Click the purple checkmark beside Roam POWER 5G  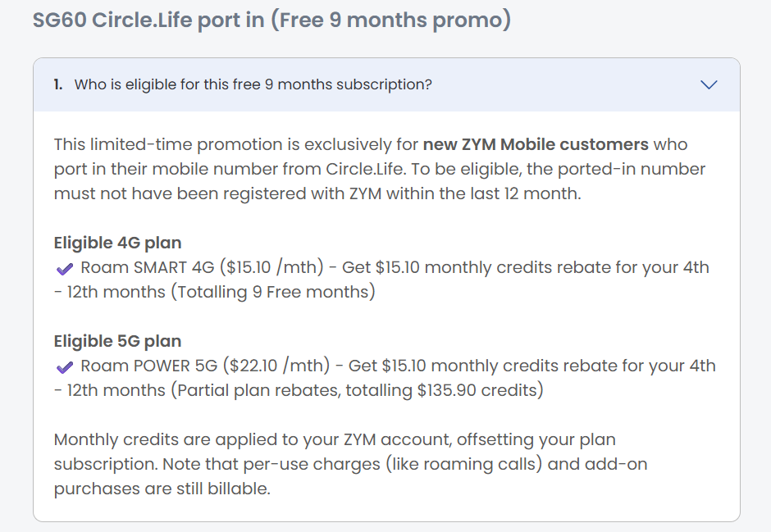pos(65,367)
